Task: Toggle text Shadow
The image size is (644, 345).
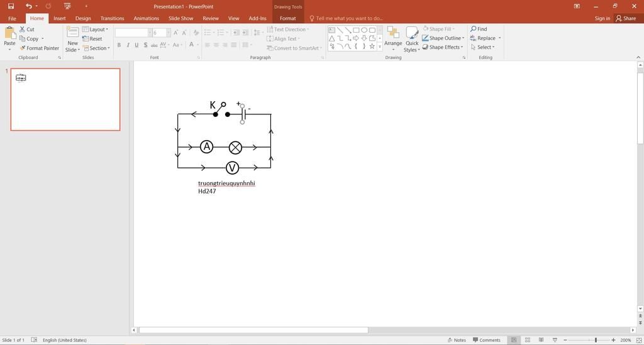Action: pyautogui.click(x=145, y=45)
